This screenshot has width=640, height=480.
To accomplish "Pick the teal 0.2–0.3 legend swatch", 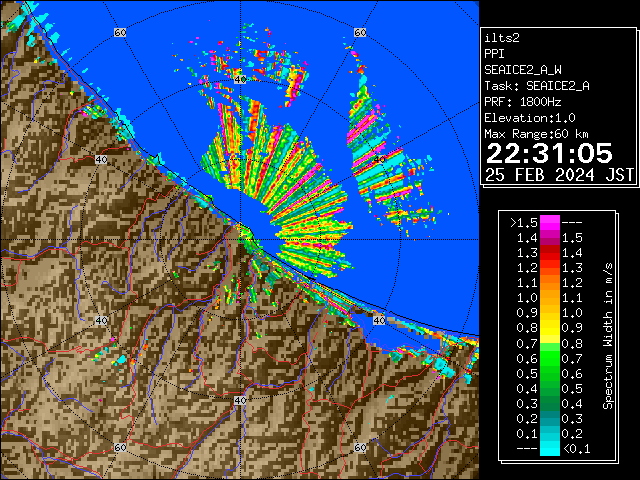I will pos(550,418).
